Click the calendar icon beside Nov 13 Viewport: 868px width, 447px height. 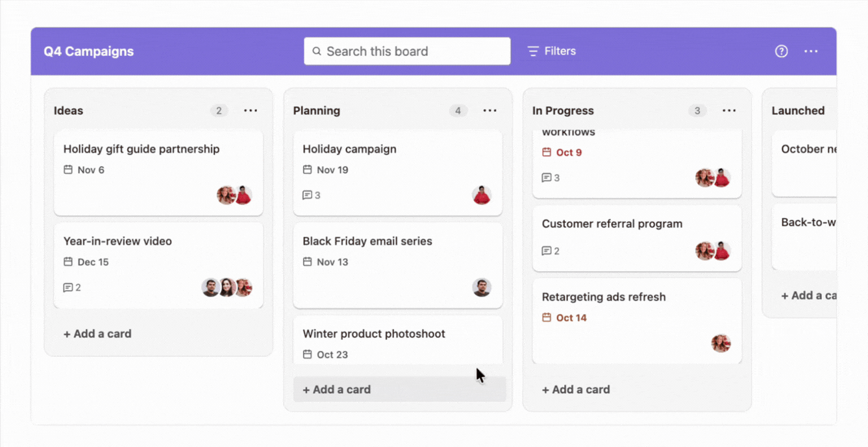[307, 262]
